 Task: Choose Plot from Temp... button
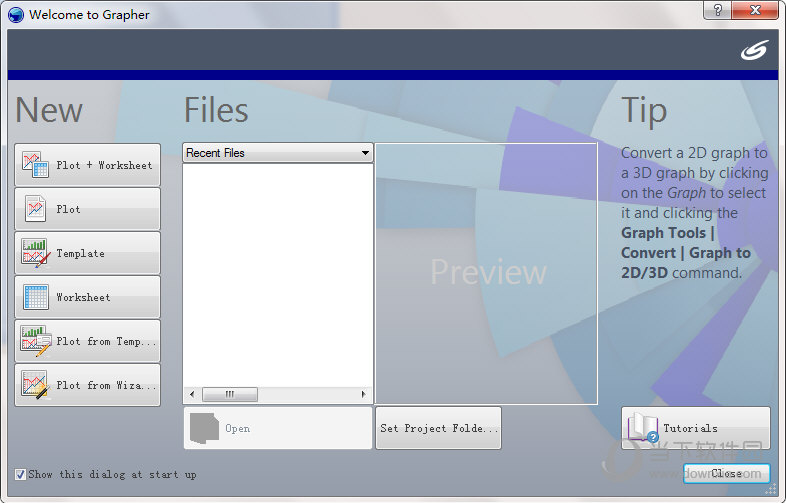coord(88,341)
